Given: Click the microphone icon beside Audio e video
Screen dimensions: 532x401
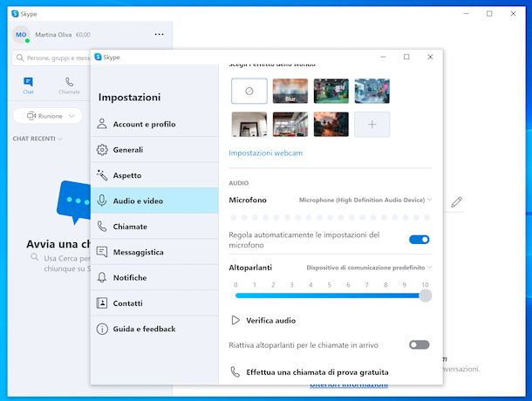Looking at the screenshot, I should pyautogui.click(x=102, y=200).
